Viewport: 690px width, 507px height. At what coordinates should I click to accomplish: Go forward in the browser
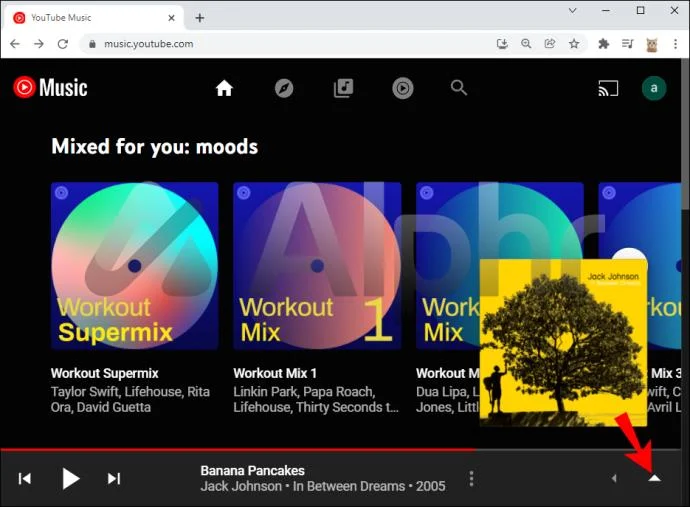click(x=39, y=44)
